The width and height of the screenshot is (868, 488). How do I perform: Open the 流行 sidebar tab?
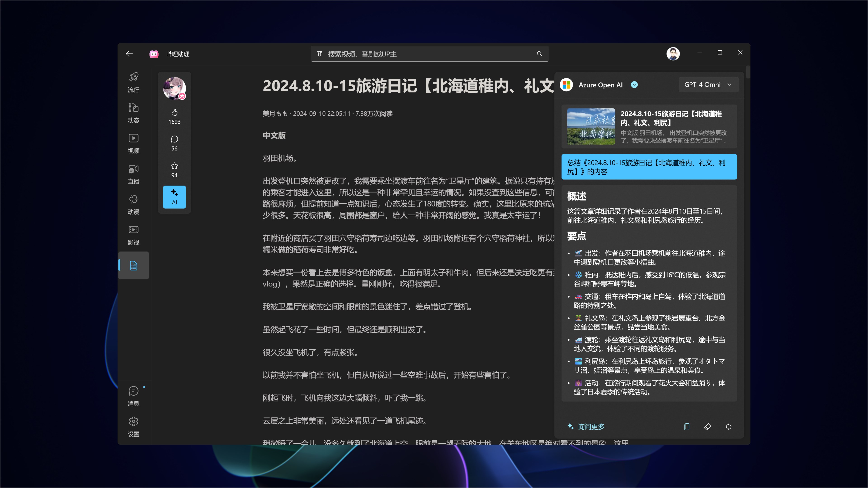133,82
